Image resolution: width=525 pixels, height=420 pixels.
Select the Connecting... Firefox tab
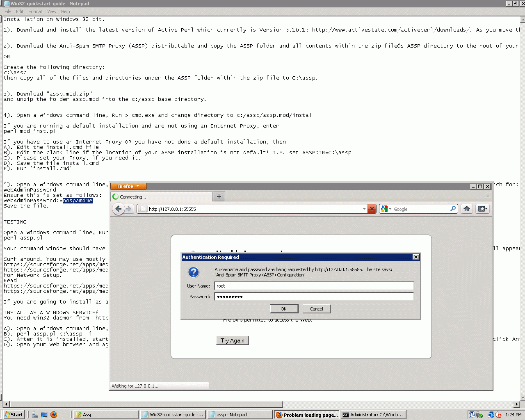(x=162, y=196)
